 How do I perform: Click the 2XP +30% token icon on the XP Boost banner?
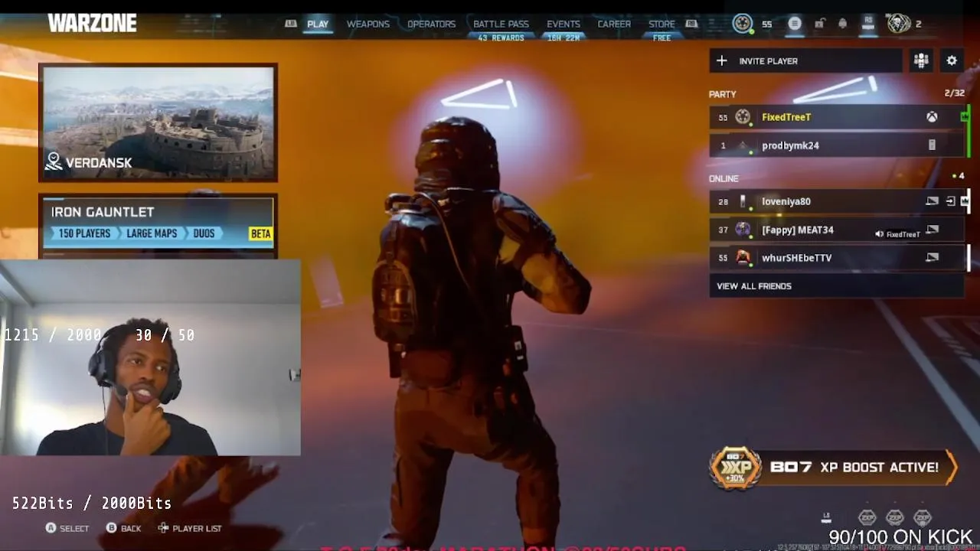coord(735,468)
